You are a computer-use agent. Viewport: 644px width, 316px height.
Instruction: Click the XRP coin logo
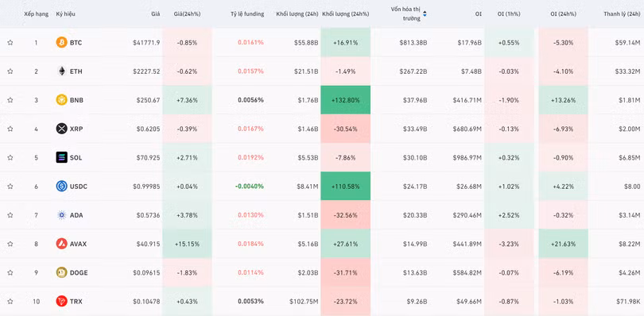tap(61, 129)
